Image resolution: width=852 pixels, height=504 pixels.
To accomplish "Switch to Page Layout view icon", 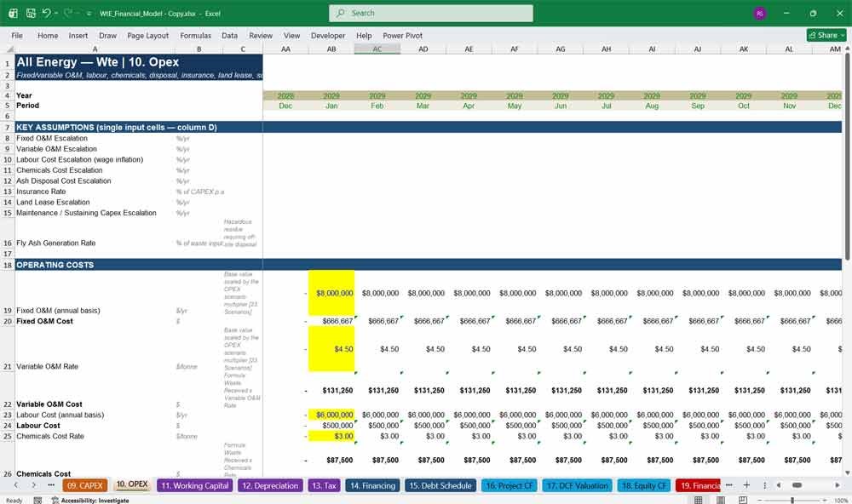I will (721, 500).
